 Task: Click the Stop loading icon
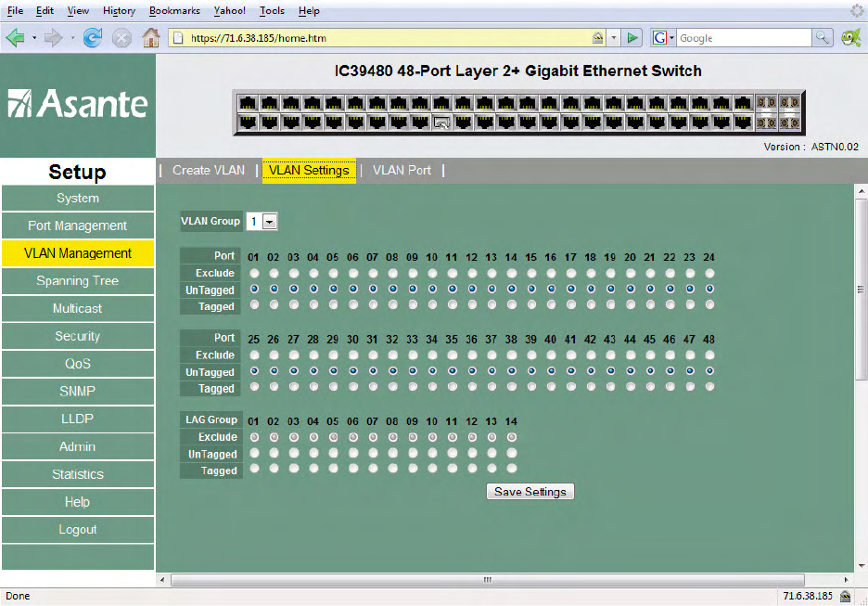coord(121,38)
